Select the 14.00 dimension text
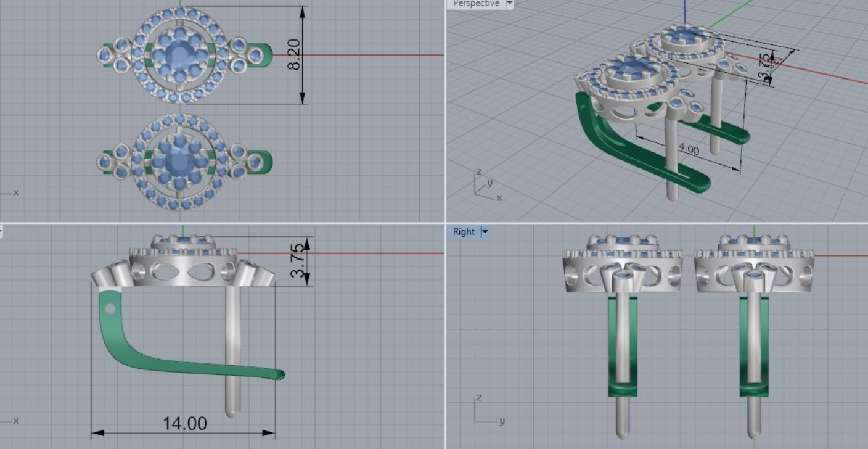 pos(184,424)
